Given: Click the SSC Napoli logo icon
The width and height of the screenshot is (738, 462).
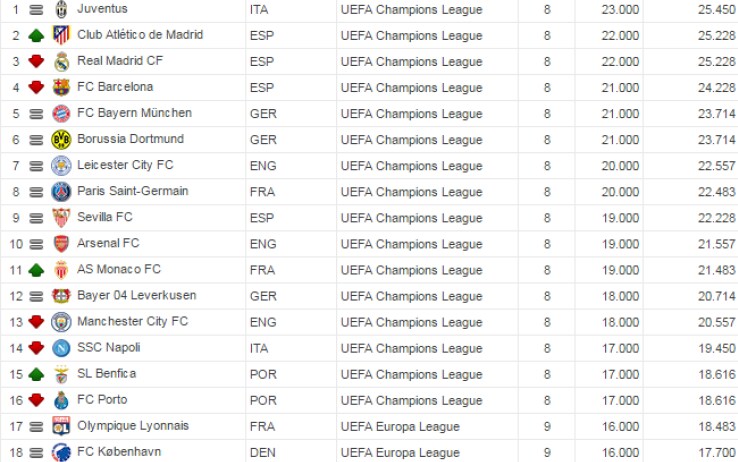Looking at the screenshot, I should pyautogui.click(x=61, y=348).
